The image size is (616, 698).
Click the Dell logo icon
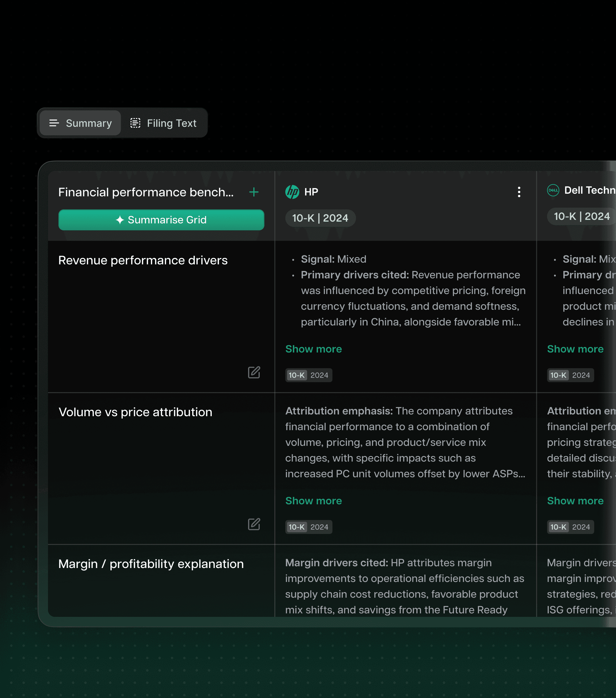tap(553, 190)
